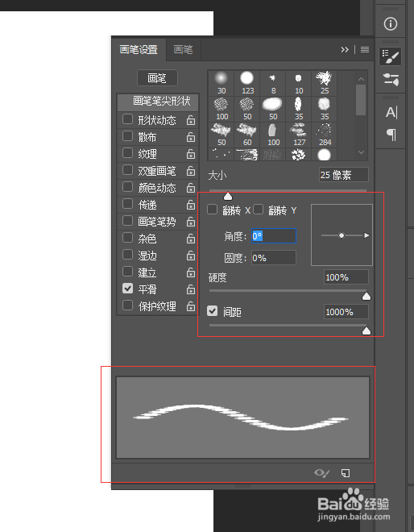Click the 间距 spacing slider handle

tap(366, 330)
